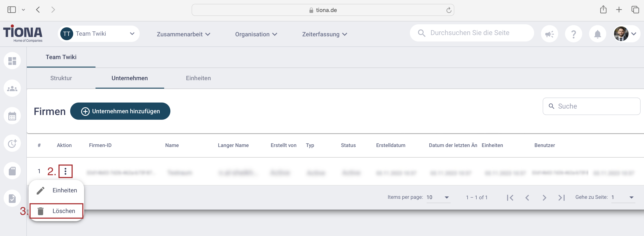
Task: Switch to the Unternehmen tab
Action: point(129,78)
